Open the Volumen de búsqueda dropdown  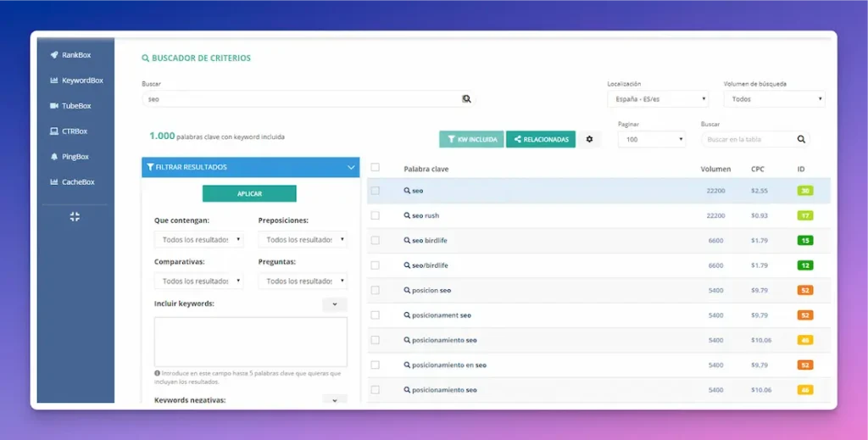775,99
